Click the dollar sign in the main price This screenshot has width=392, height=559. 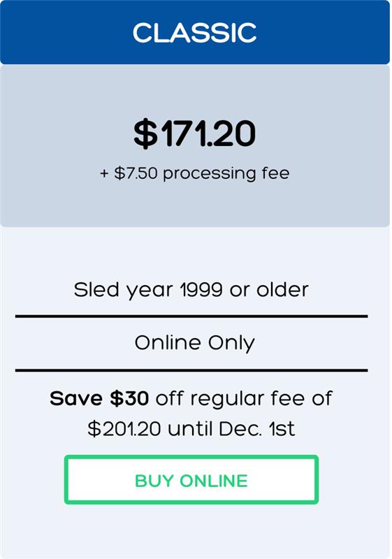pyautogui.click(x=145, y=133)
